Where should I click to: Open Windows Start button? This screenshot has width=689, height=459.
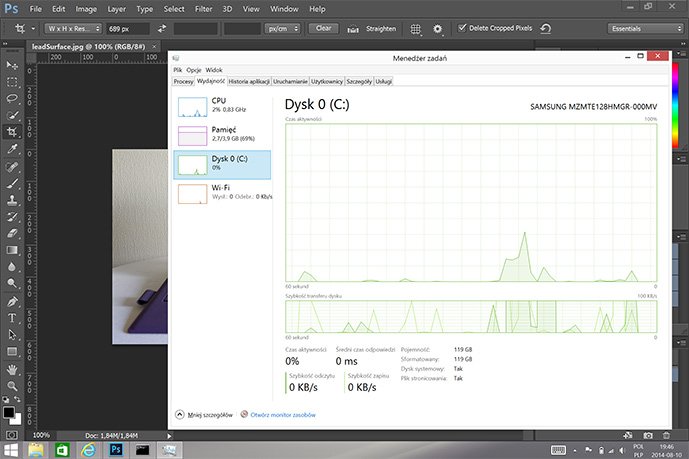pos(11,450)
